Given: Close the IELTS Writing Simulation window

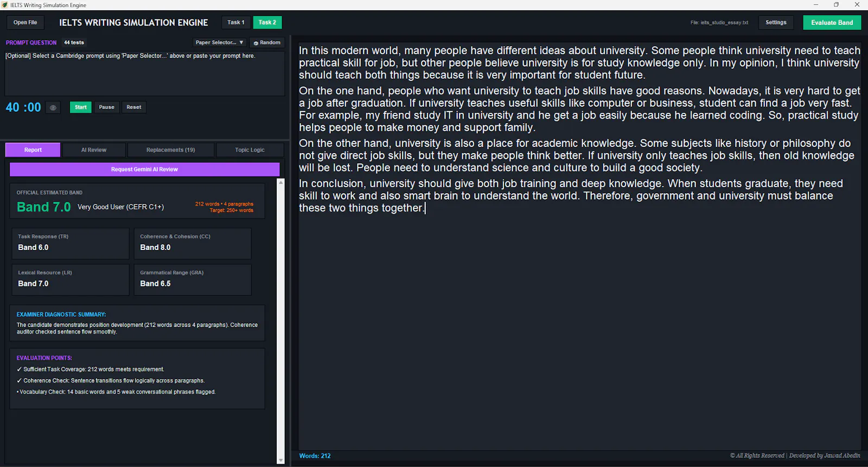Looking at the screenshot, I should click(857, 5).
